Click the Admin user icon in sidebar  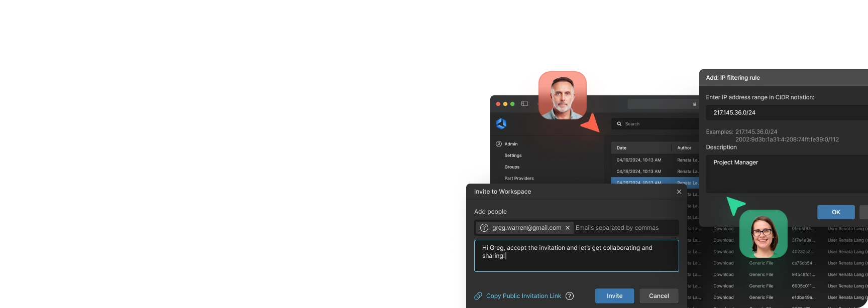pos(499,144)
